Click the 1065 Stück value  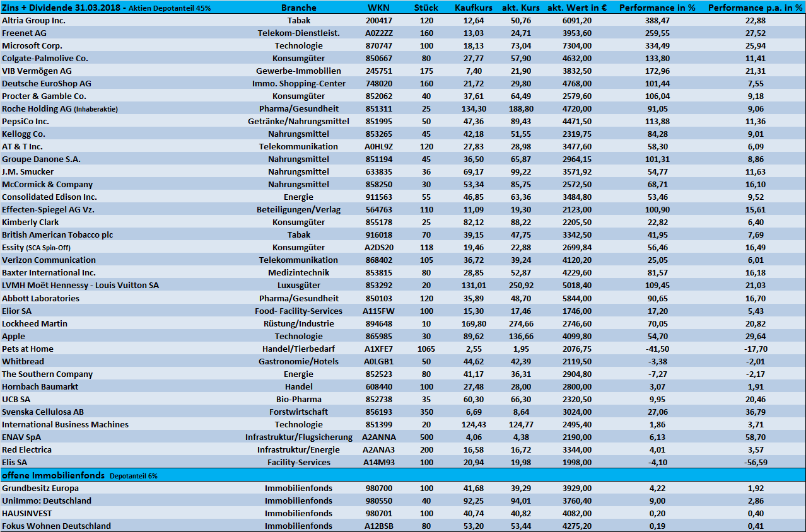426,349
